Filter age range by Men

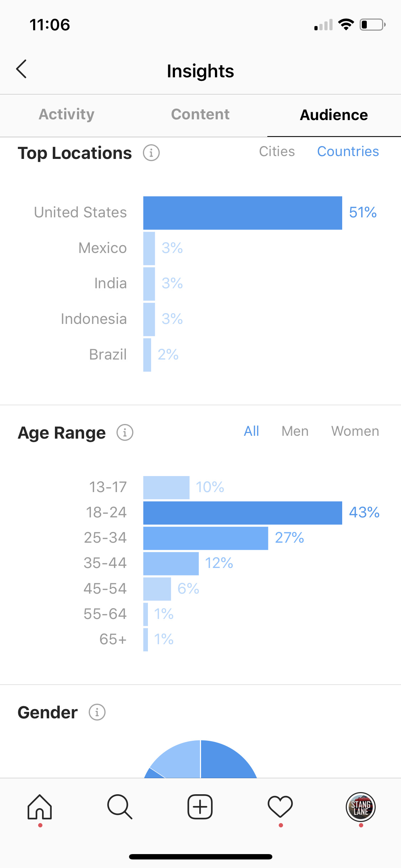(x=295, y=431)
